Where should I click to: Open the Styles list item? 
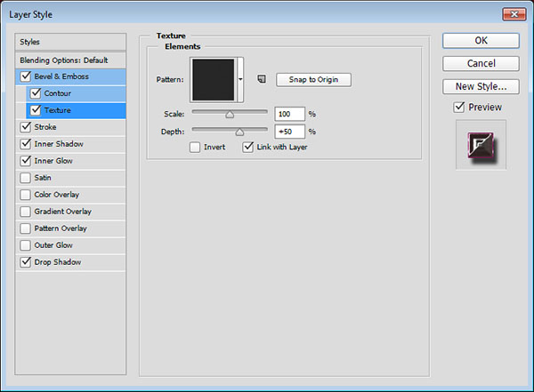31,42
